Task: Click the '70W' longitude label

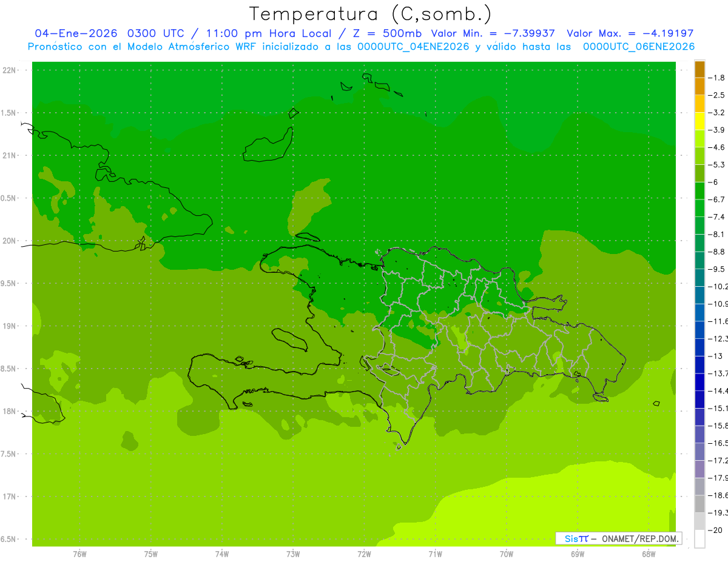Action: click(507, 555)
